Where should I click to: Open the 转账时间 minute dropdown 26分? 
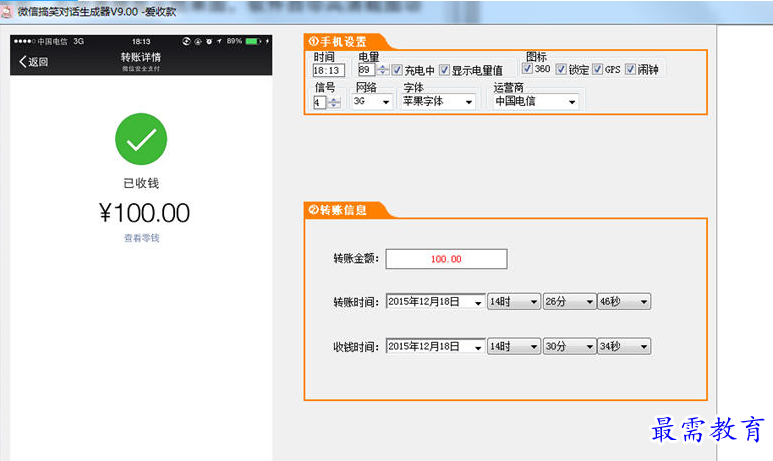coord(569,302)
